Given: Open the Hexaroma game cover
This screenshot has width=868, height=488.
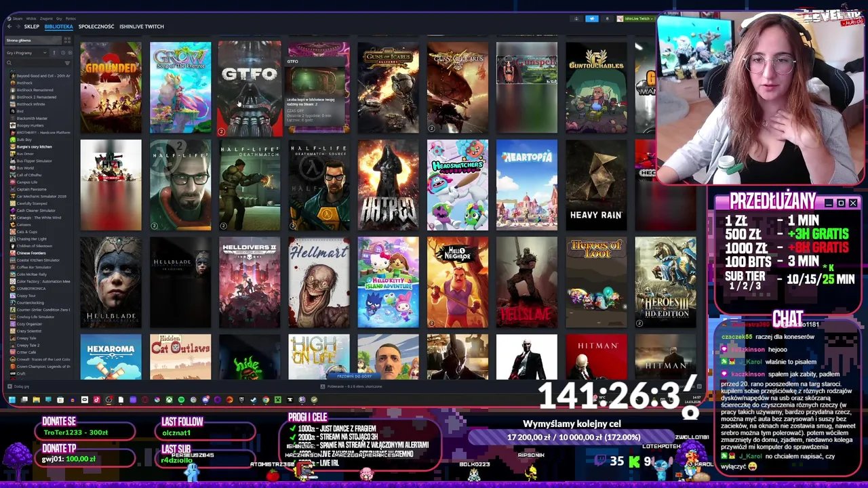Looking at the screenshot, I should pos(111,357).
